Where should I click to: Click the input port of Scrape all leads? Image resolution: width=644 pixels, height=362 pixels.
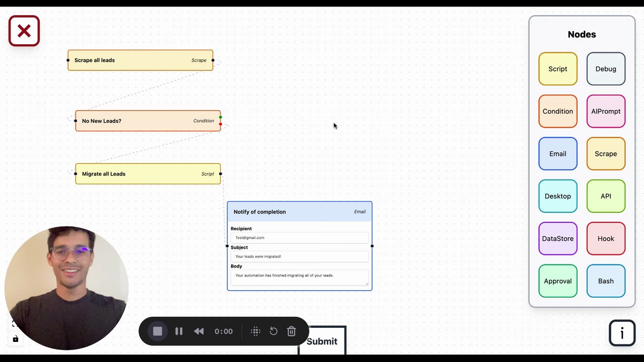pos(68,60)
